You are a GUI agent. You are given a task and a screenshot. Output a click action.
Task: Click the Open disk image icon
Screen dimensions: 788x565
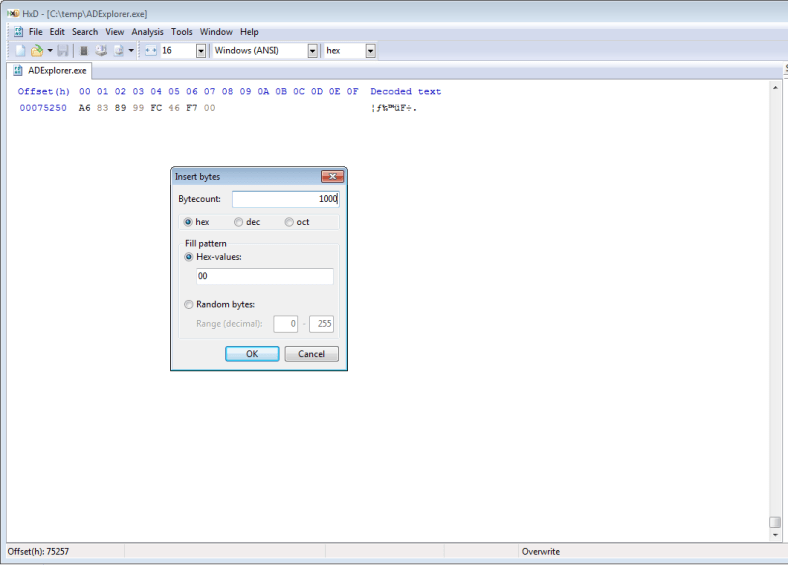tap(118, 50)
